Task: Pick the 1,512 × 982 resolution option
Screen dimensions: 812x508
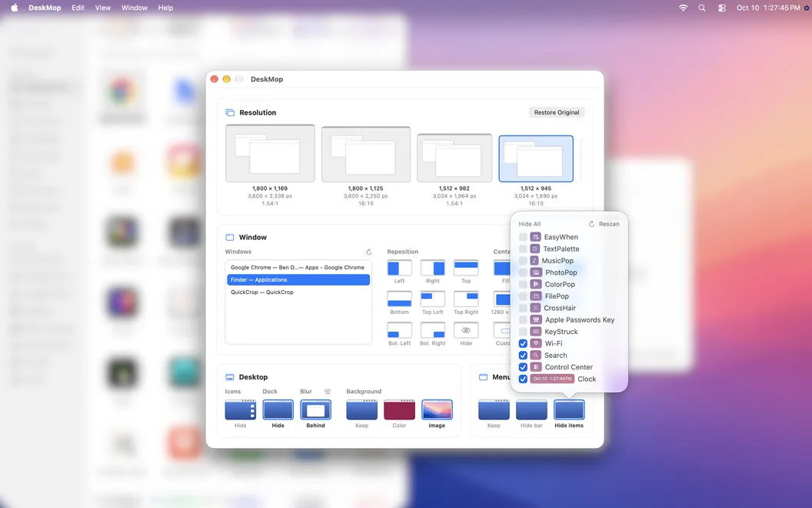Action: pos(454,158)
